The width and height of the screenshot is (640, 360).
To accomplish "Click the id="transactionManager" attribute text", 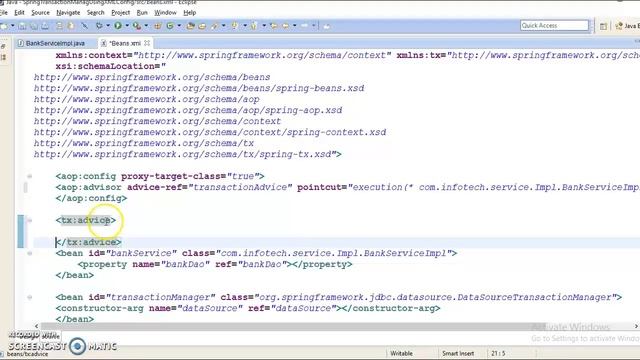I will (152, 298).
